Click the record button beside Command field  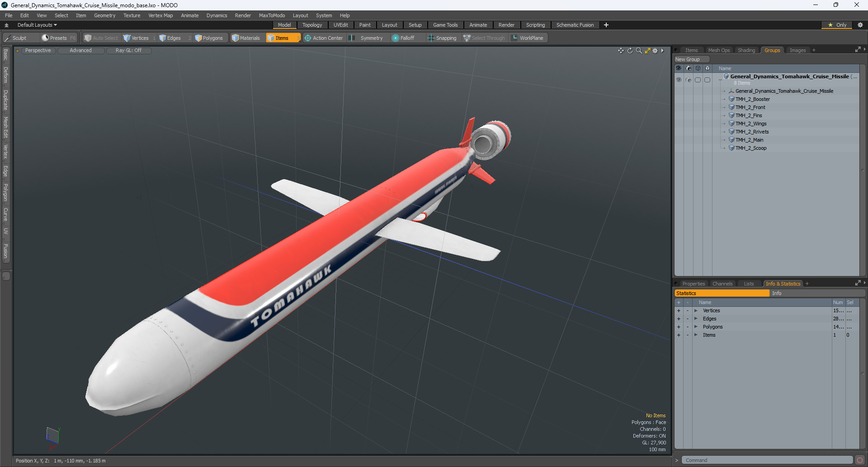click(860, 460)
